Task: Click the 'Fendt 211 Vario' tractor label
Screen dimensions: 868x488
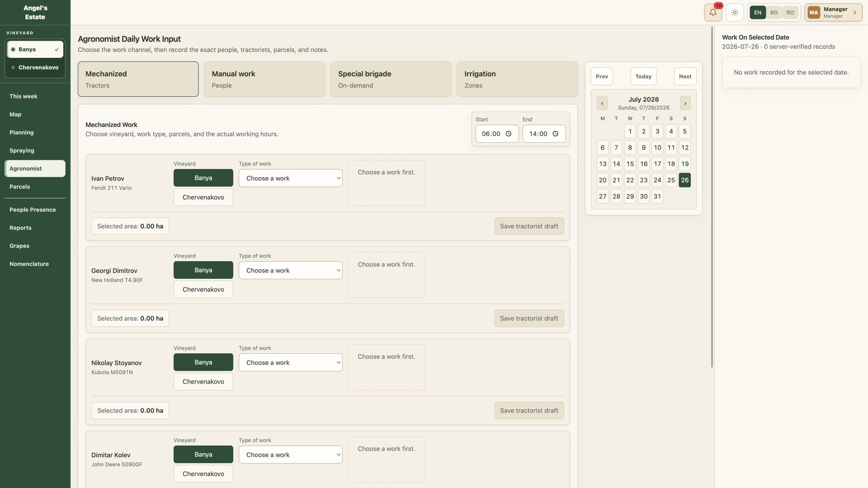Action: point(111,188)
